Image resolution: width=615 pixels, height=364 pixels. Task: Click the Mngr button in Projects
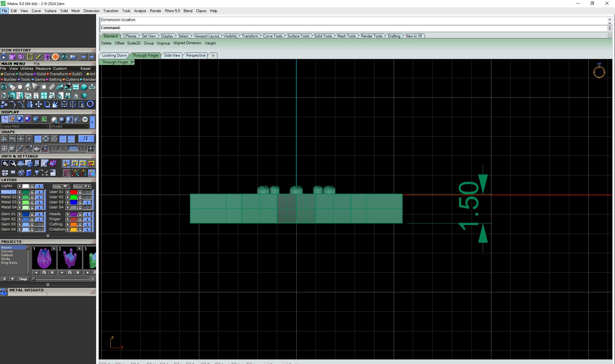pos(23,279)
